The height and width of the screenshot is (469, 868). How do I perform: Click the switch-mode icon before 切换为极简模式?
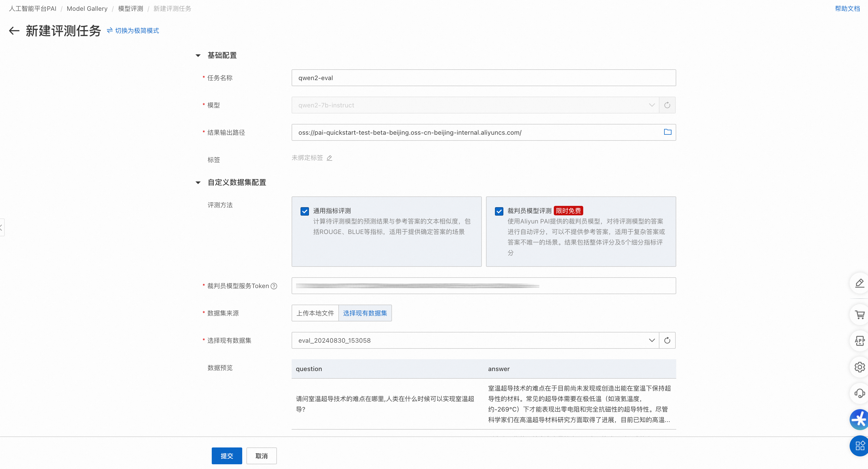pyautogui.click(x=110, y=31)
